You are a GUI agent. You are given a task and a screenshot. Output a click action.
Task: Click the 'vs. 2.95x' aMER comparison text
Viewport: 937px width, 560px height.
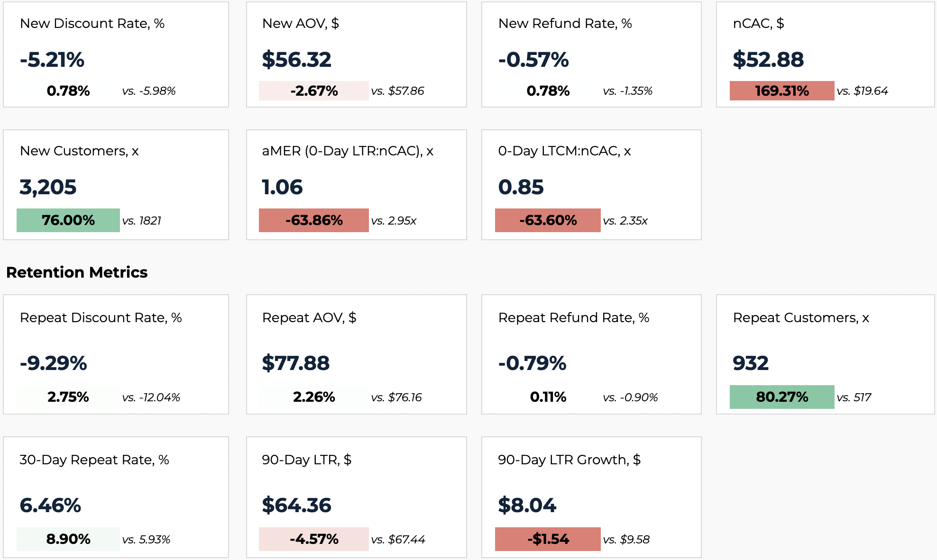coord(394,221)
